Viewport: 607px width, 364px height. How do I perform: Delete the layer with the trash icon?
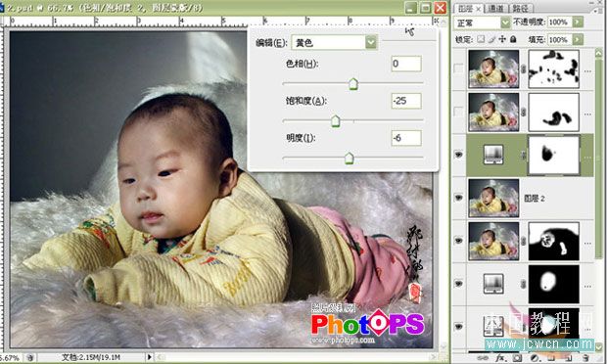click(585, 358)
